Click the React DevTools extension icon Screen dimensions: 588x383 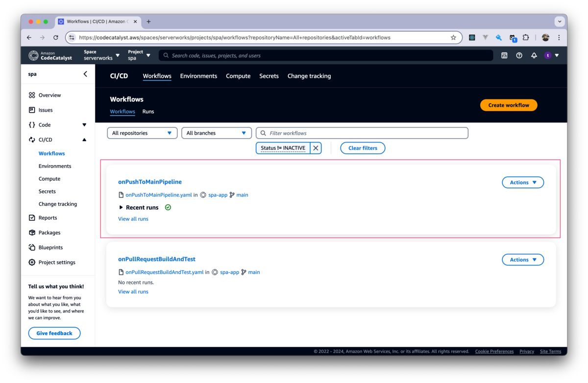472,37
